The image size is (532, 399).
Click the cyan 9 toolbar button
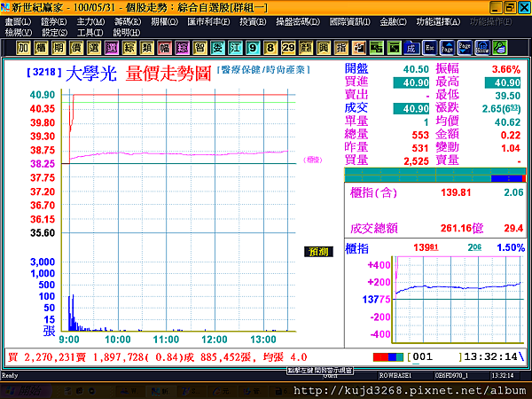click(253, 48)
